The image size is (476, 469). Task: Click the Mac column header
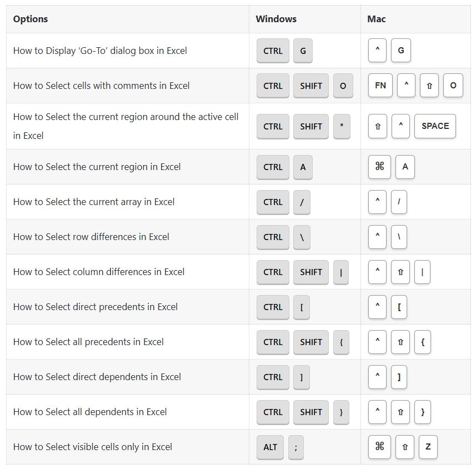(377, 19)
